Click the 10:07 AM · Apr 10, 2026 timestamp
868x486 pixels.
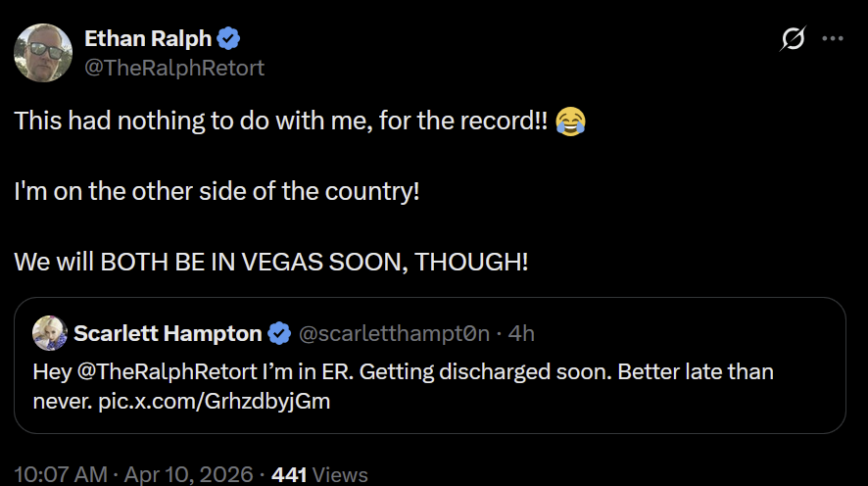[x=133, y=474]
